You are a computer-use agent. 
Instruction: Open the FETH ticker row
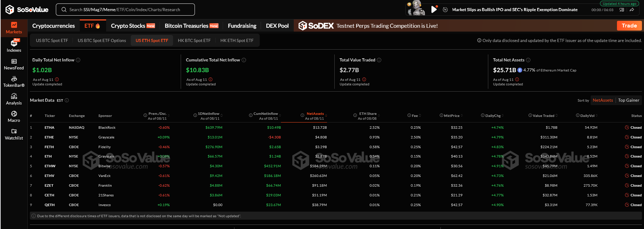coord(336,147)
